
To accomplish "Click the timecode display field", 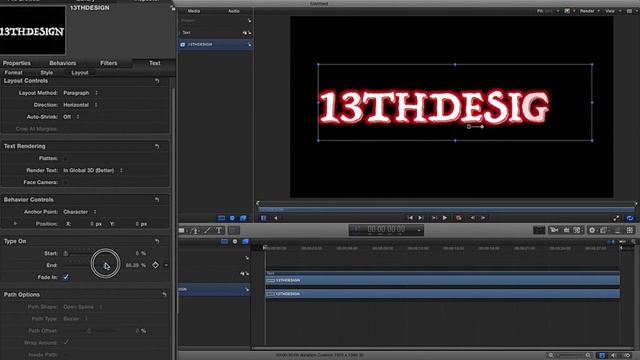I will pos(386,230).
